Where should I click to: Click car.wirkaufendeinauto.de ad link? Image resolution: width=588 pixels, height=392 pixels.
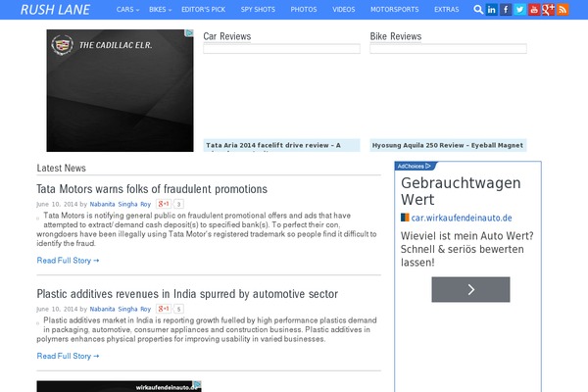(x=462, y=218)
